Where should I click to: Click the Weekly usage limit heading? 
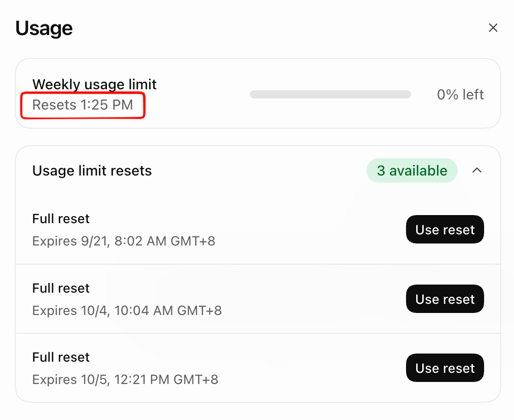point(94,84)
